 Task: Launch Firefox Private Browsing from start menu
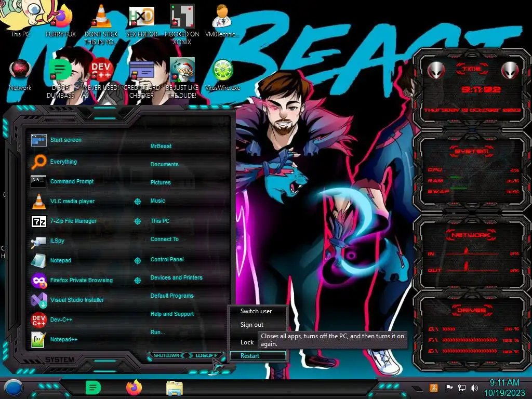tap(72, 280)
